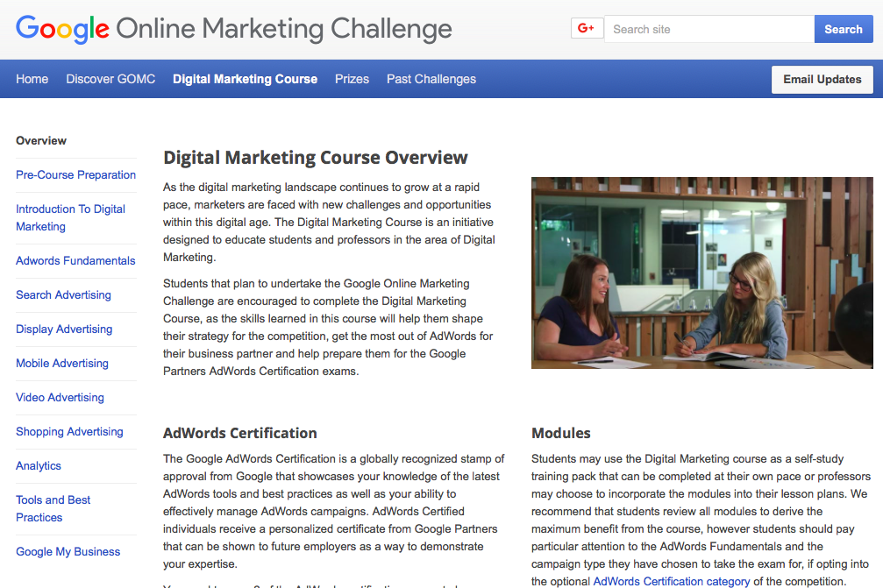883x588 pixels.
Task: Open the Video Advertising module
Action: click(60, 398)
